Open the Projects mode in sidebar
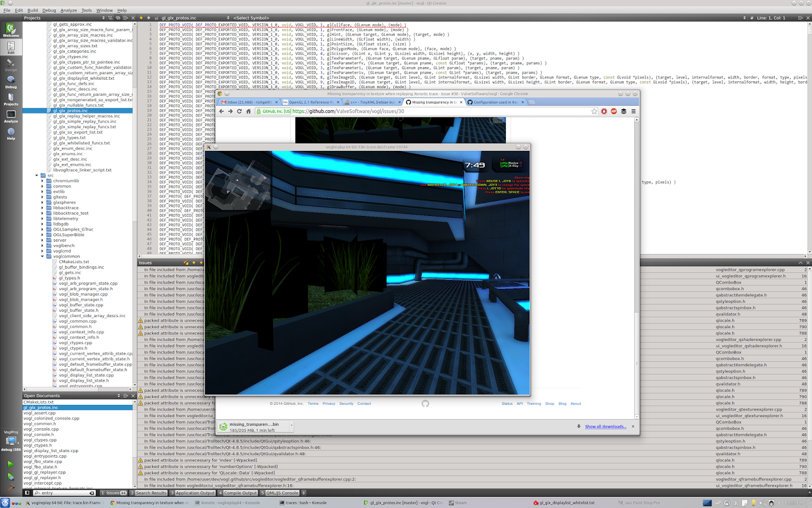The height and width of the screenshot is (508, 812). coord(11,99)
